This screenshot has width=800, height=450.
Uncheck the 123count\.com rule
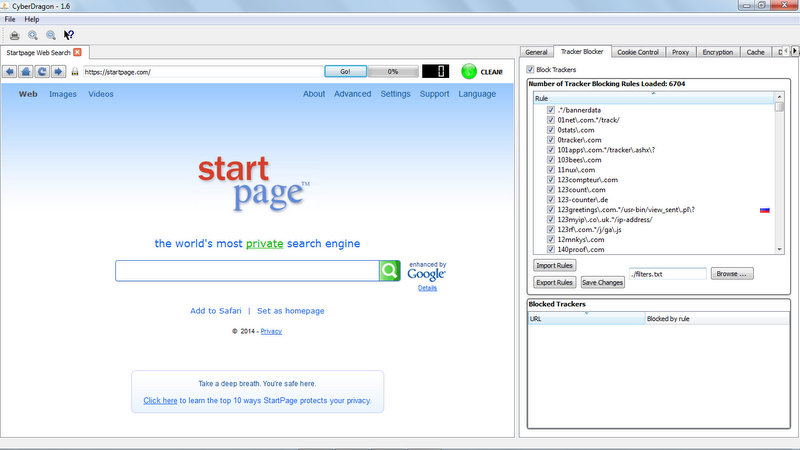point(551,189)
